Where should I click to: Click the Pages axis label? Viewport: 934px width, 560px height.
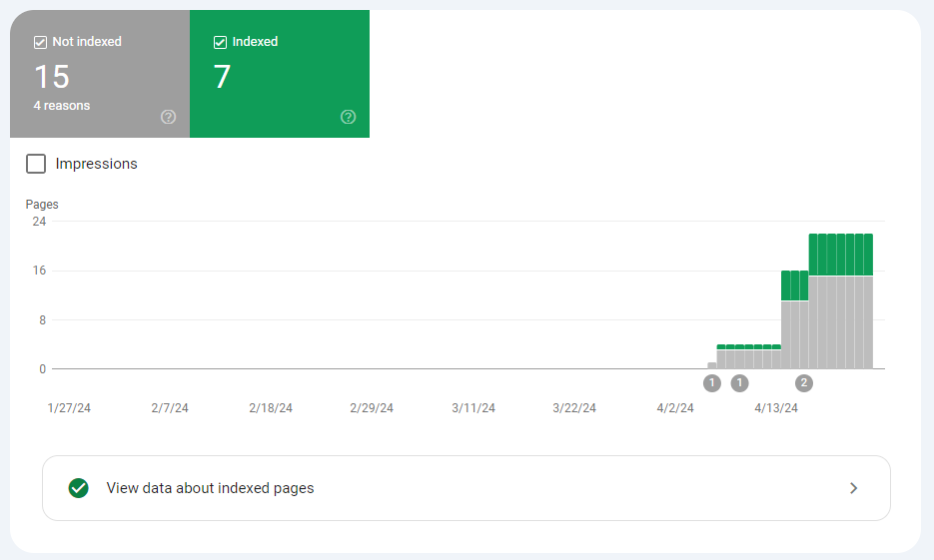[42, 205]
